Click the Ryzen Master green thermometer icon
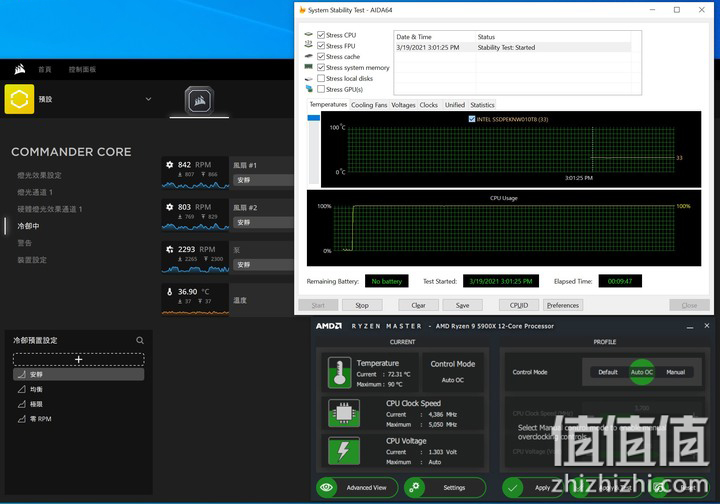The image size is (720, 504). 340,373
